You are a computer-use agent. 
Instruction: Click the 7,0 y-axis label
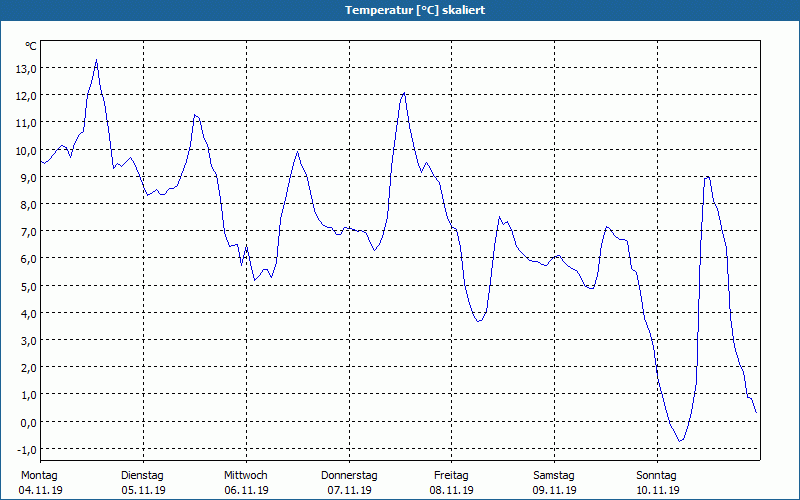tap(28, 232)
